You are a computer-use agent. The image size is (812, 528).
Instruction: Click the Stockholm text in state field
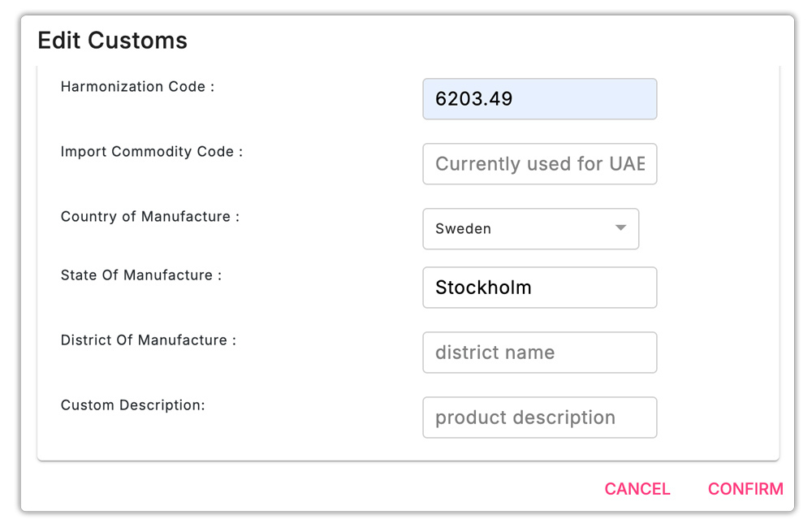click(483, 288)
